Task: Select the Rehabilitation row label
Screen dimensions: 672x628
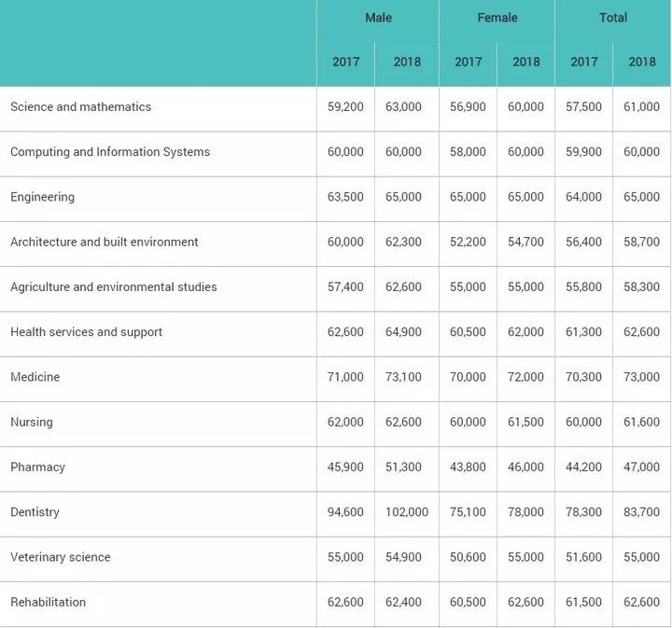Action: pyautogui.click(x=48, y=602)
